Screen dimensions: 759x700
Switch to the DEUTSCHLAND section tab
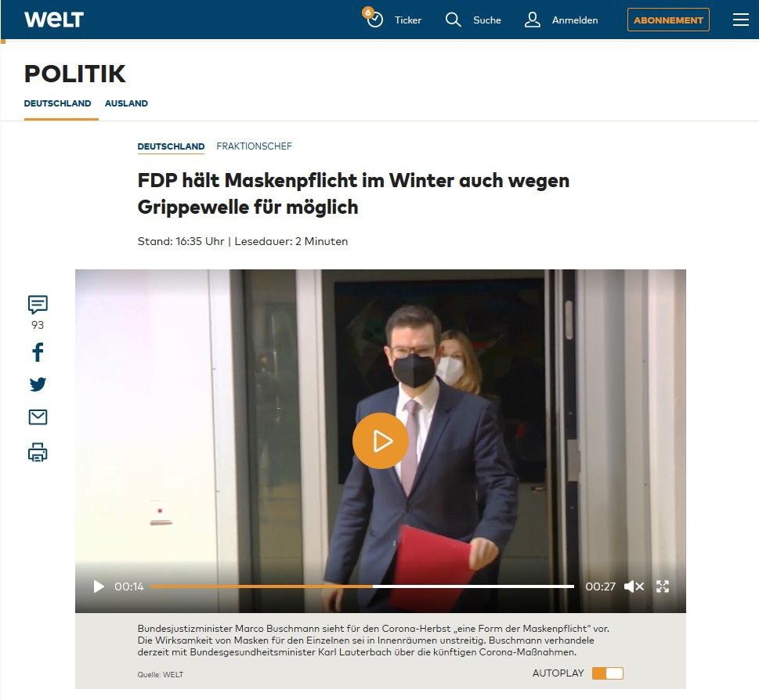(x=58, y=103)
